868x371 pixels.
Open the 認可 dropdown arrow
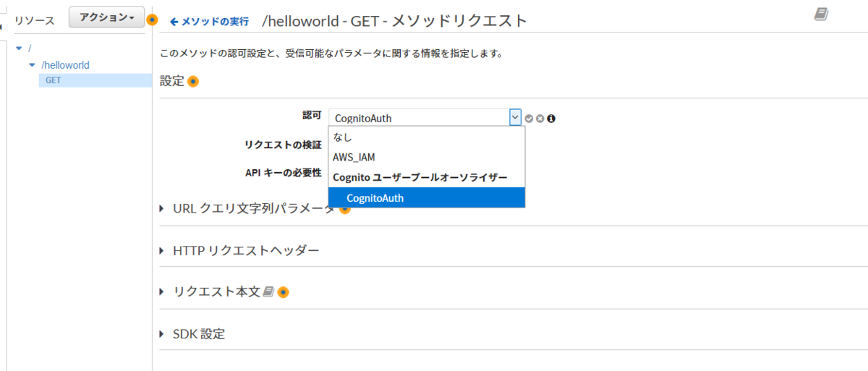point(515,118)
